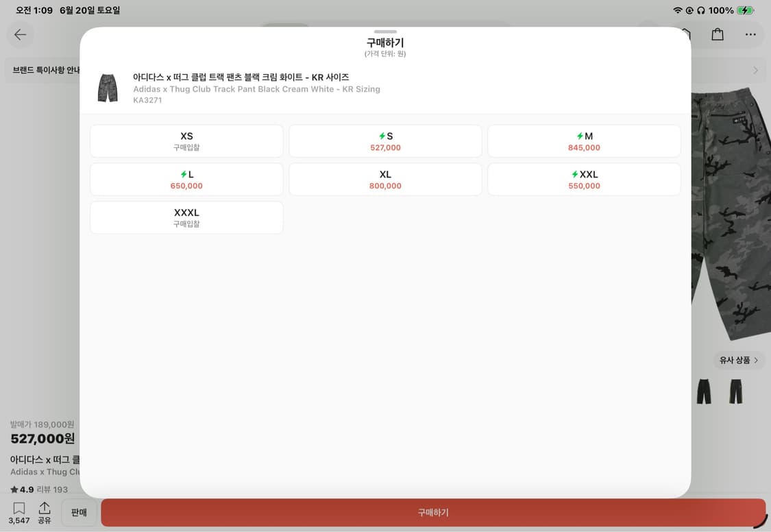
Task: Tap the Wi-Fi status icon
Action: 678,10
